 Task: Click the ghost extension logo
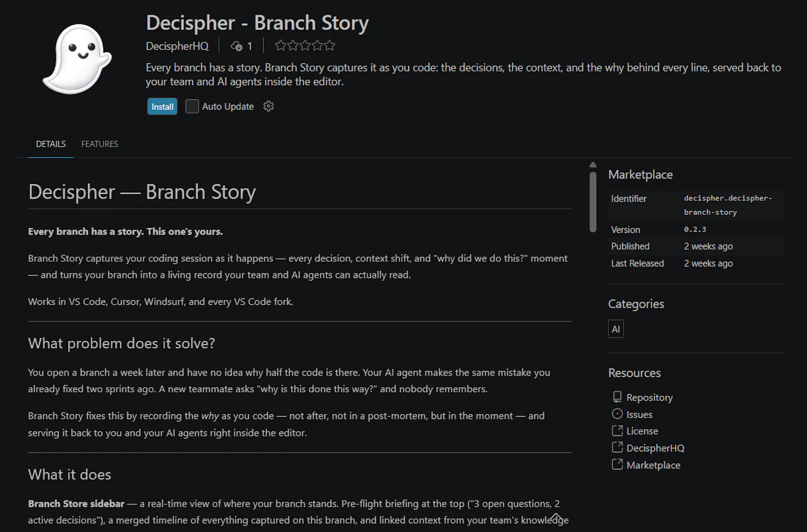(x=77, y=59)
